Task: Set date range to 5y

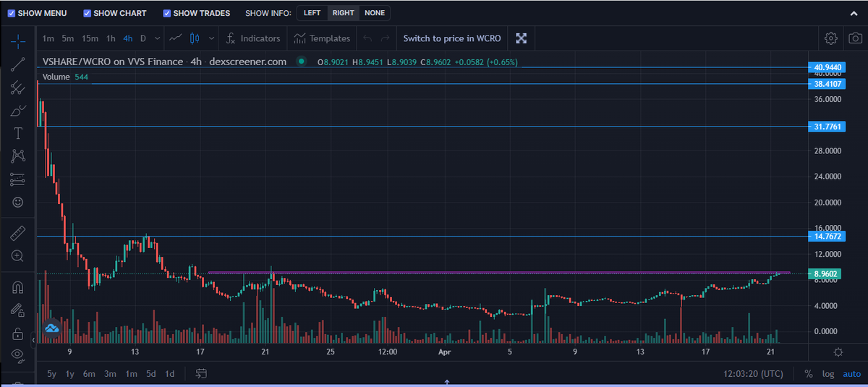Action: coord(51,374)
